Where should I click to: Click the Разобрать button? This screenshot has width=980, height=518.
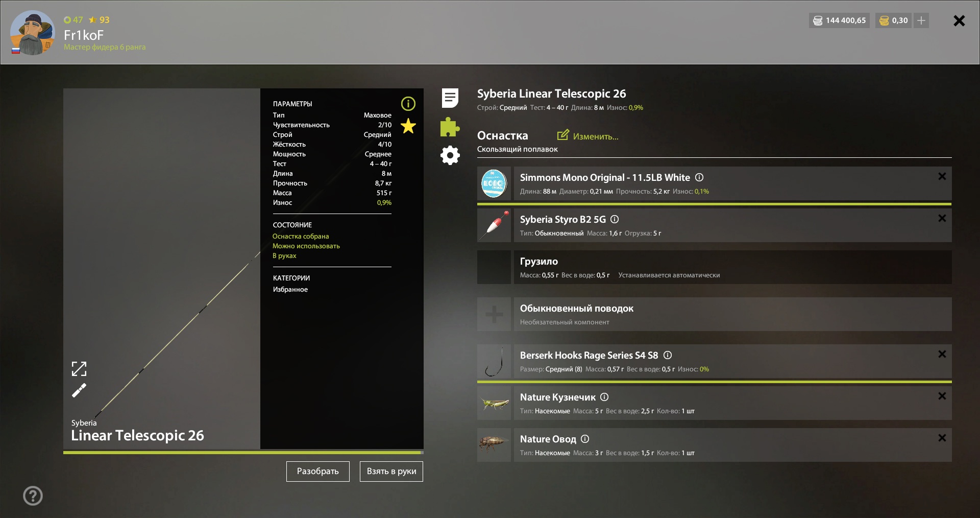318,472
